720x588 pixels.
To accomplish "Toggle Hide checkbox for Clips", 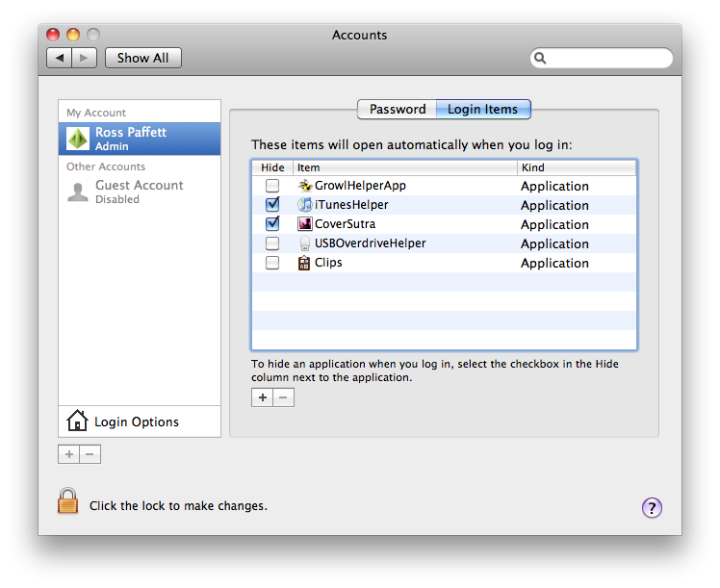I will pyautogui.click(x=273, y=263).
